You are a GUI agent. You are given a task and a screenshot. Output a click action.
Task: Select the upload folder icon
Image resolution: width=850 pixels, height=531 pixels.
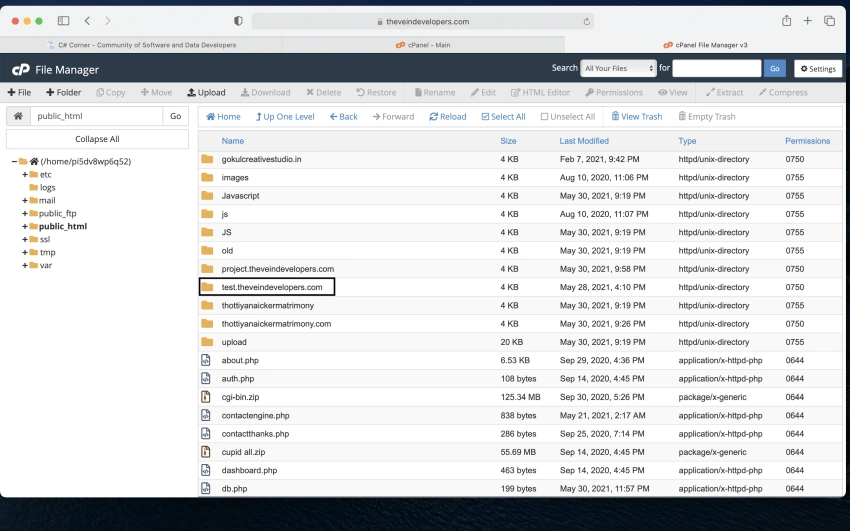pyautogui.click(x=207, y=342)
